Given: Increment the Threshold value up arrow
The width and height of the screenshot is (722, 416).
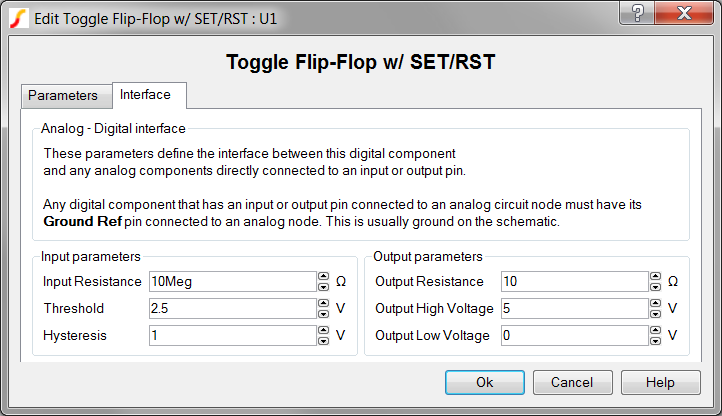Looking at the screenshot, I should pos(324,304).
